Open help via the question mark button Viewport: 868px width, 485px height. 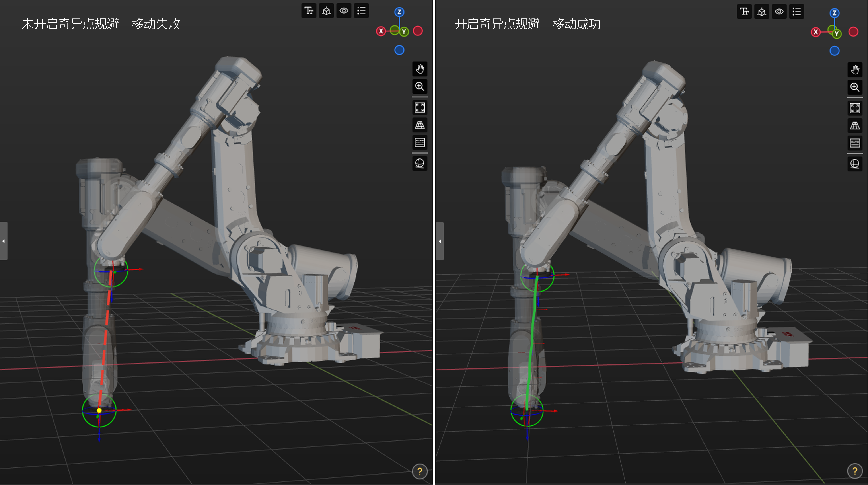click(x=420, y=472)
